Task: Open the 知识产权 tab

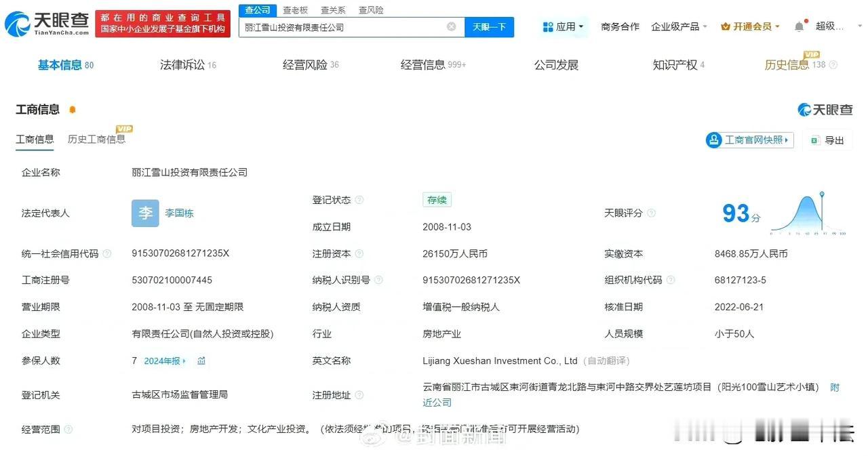Action: 679,65
